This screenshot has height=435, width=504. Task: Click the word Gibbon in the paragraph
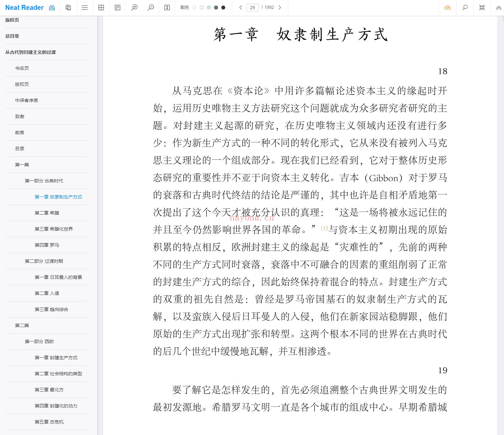[384, 178]
